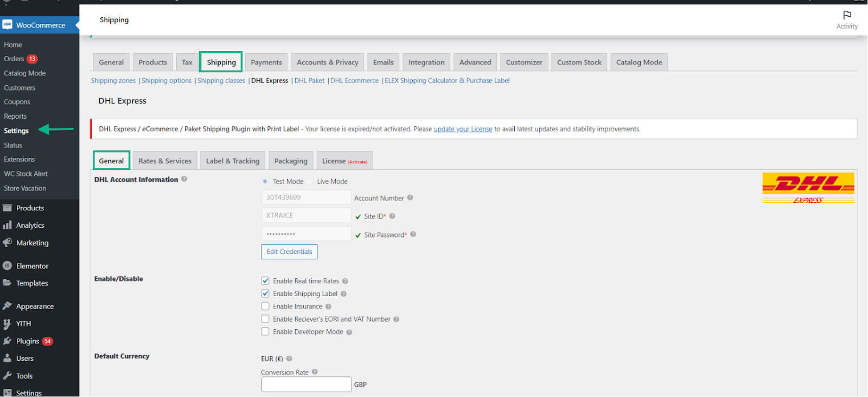Click the DHL Express logo
This screenshot has width=868, height=397.
[x=808, y=188]
